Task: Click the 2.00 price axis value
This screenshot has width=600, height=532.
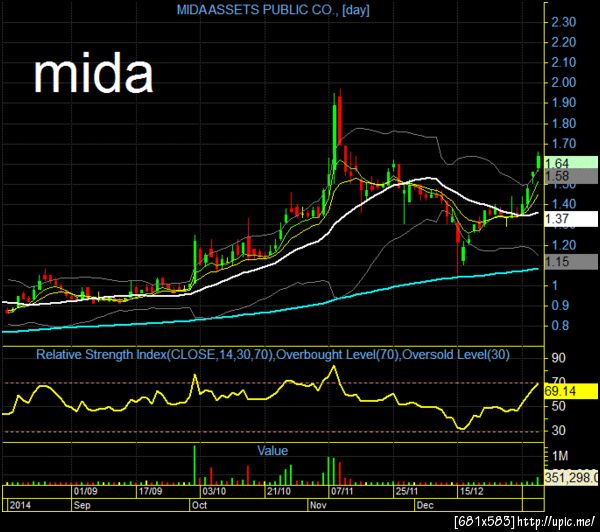Action: [563, 82]
